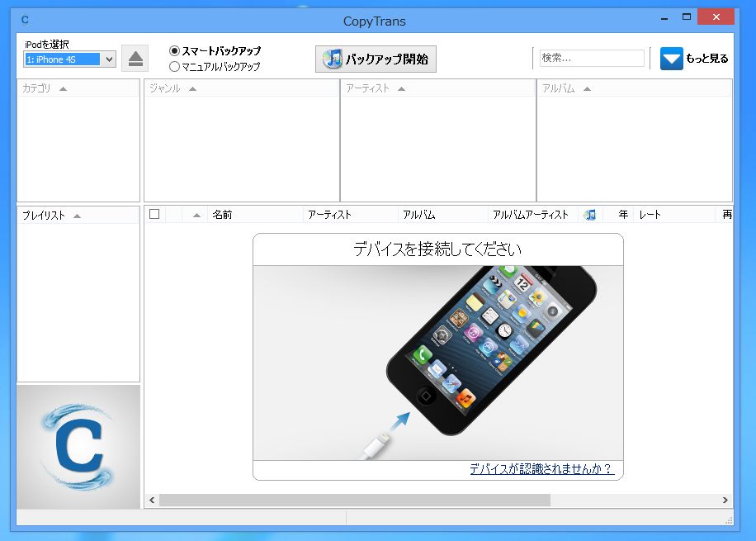Screen dimensions: 756x541
Task: Close the CopyTrans window
Action: click(x=716, y=17)
